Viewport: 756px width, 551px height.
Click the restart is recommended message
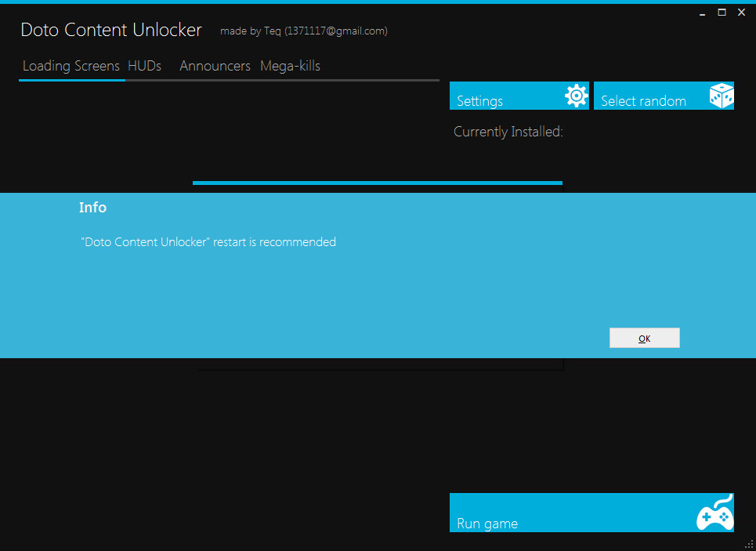coord(208,242)
